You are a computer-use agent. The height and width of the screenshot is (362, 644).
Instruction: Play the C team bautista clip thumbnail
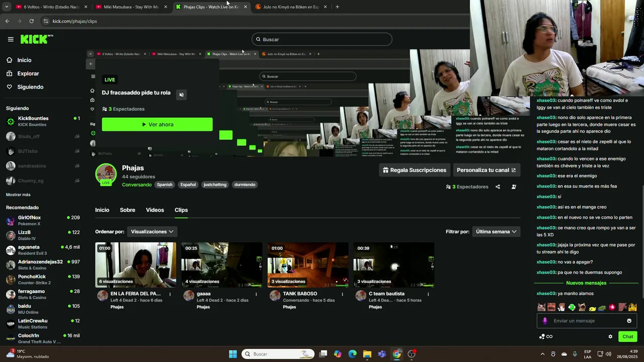394,265
